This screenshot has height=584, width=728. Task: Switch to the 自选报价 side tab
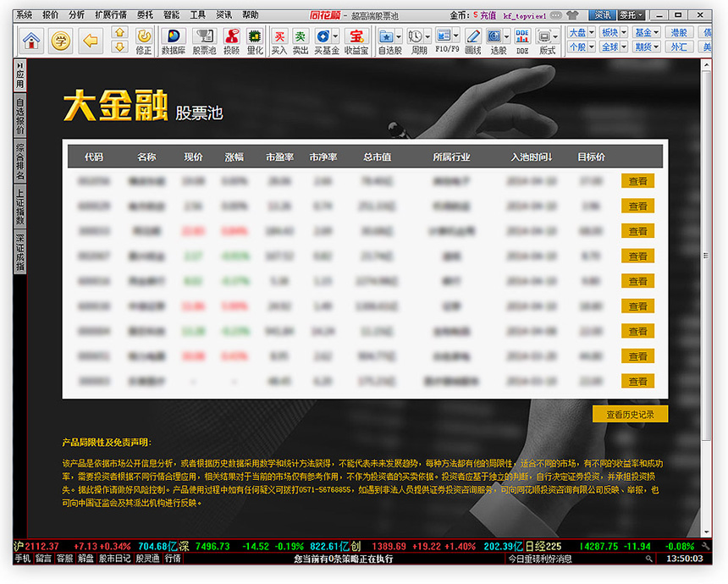pos(20,115)
